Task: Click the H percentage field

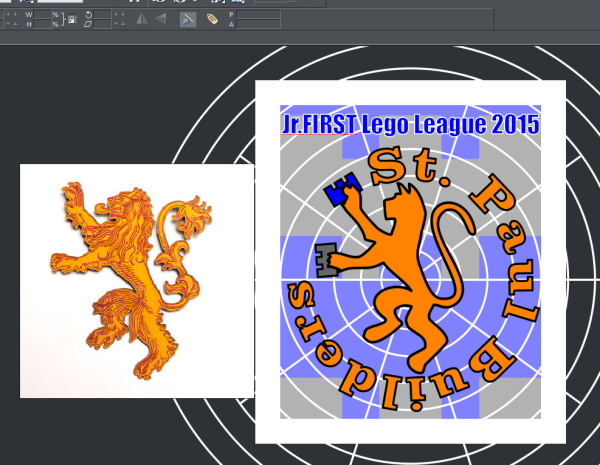Action: [x=42, y=24]
